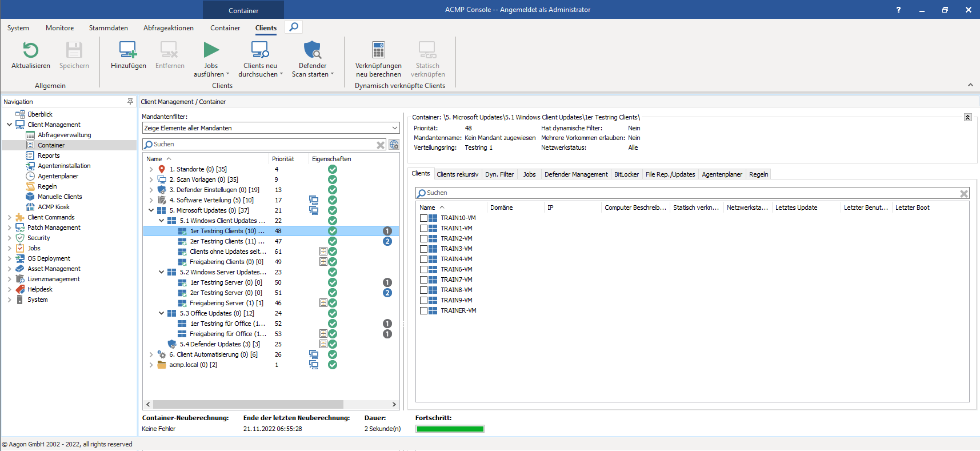Image resolution: width=980 pixels, height=451 pixels.
Task: Click the help question mark icon
Action: (898, 10)
